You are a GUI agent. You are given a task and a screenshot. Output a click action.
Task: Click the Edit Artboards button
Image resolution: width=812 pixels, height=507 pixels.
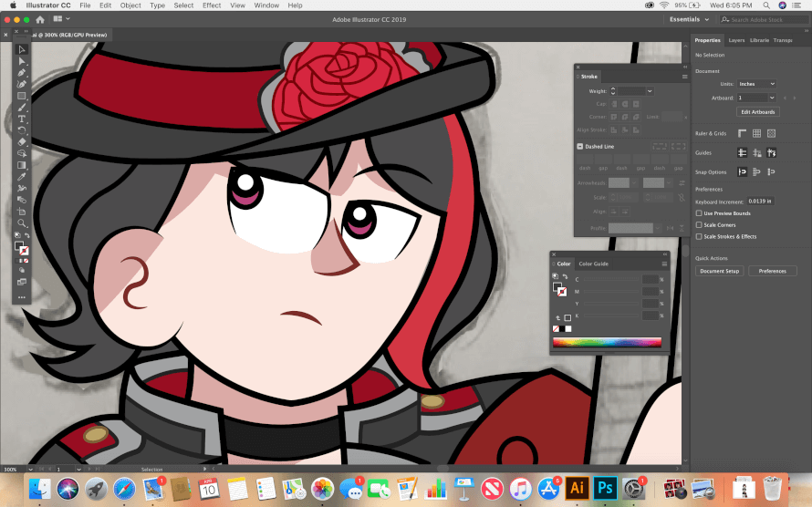coord(757,112)
